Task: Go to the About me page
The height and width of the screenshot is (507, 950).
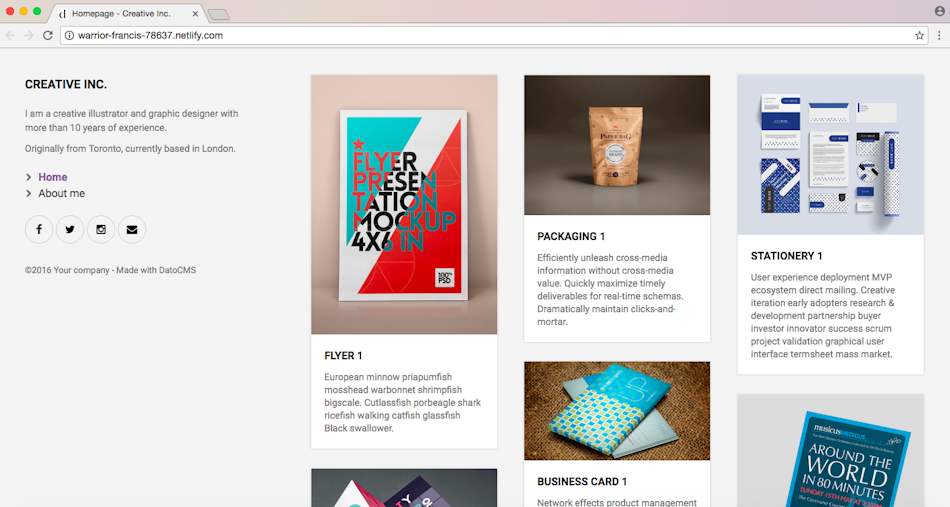Action: click(x=61, y=193)
